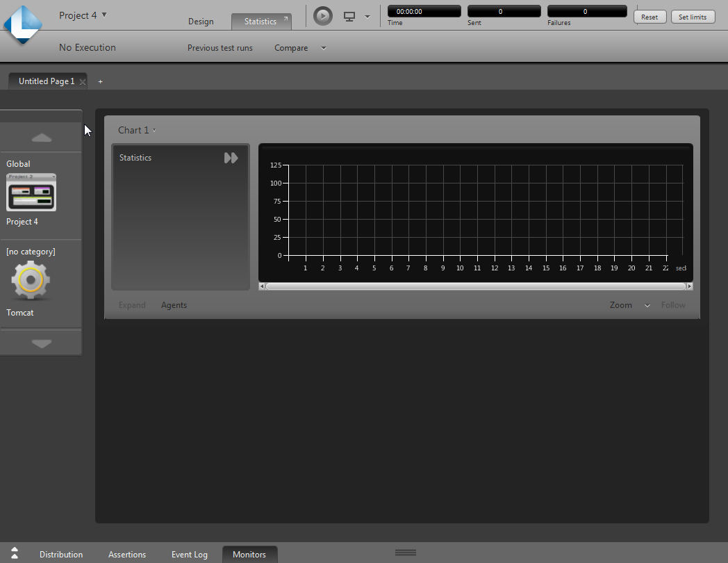Close Untitled Page 1 tab
The width and height of the screenshot is (728, 563).
point(83,82)
